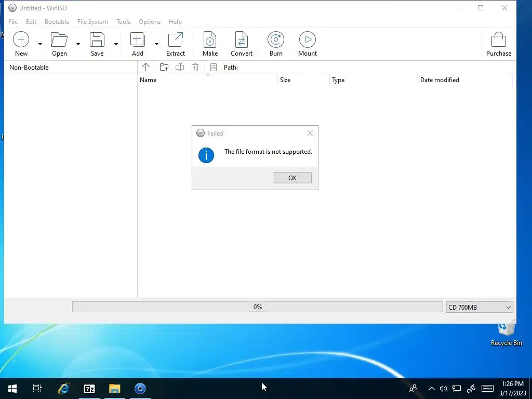Click the info icon in Failed dialog
This screenshot has height=399, width=532.
206,155
